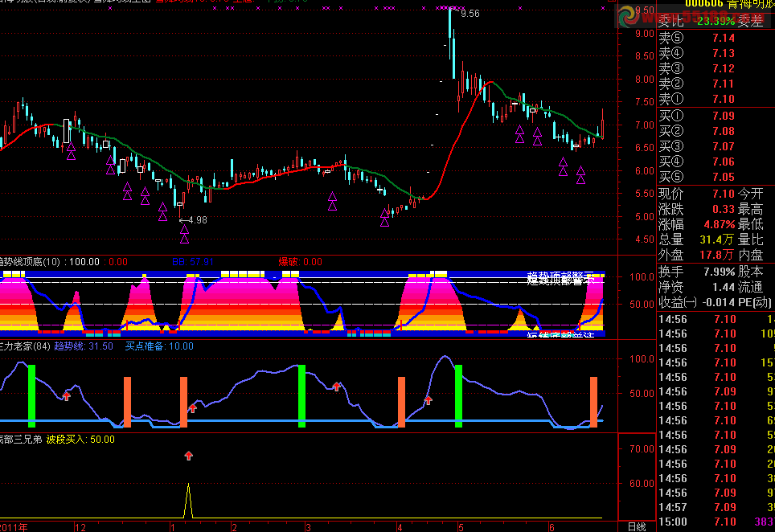Click the 9.56 peak price label
The height and width of the screenshot is (532, 775).
(470, 14)
